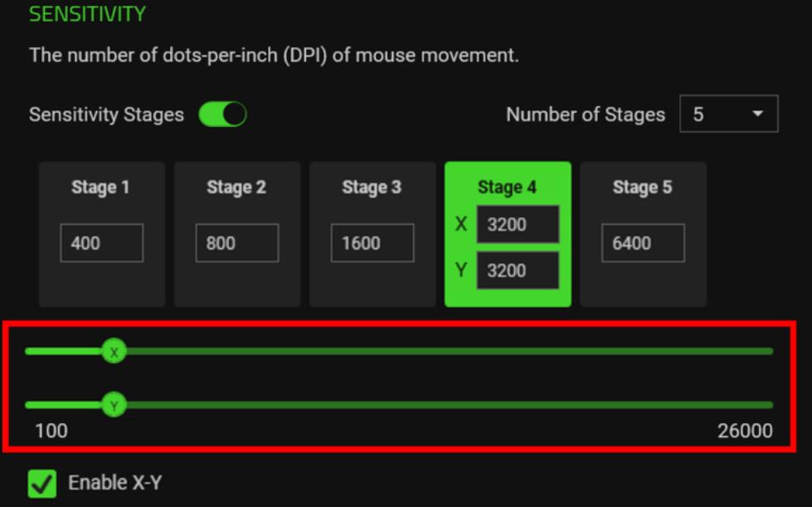
Task: Click the X slider handle
Action: click(114, 352)
